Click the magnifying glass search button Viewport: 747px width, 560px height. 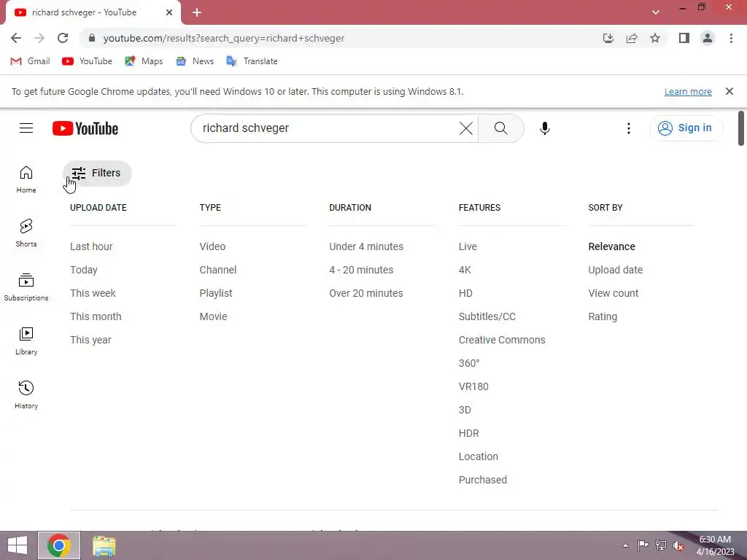pos(500,128)
